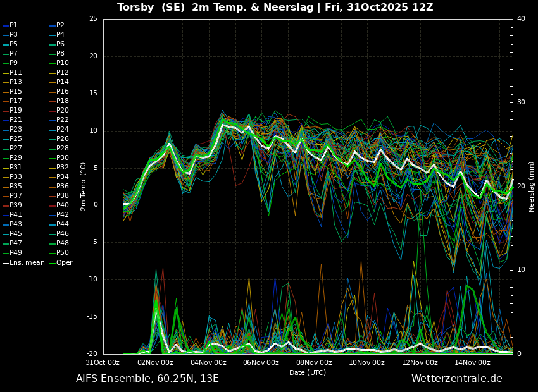Viewport: 538px width, 392px height.
Task: Click the 14Nov 00z date axis label
Action: 472,362
